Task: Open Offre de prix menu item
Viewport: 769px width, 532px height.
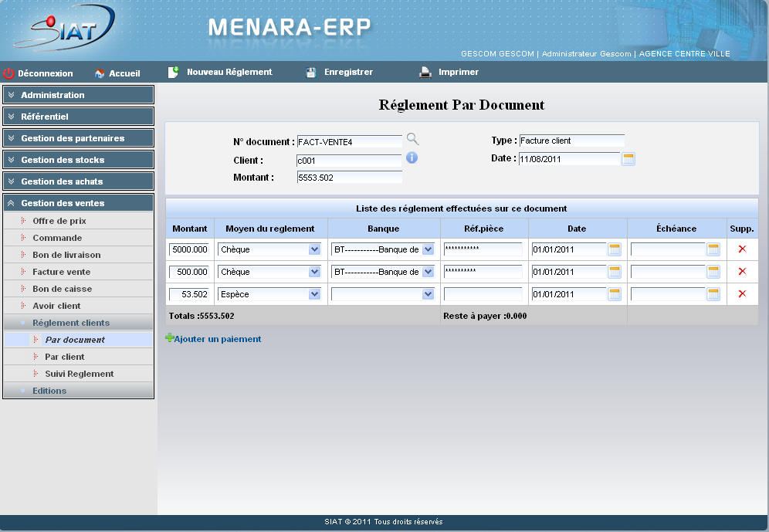Action: (x=79, y=221)
